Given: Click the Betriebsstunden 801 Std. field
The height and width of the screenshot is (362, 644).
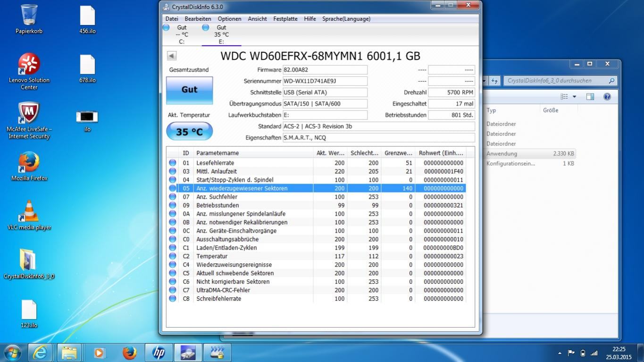Looking at the screenshot, I should click(x=452, y=115).
